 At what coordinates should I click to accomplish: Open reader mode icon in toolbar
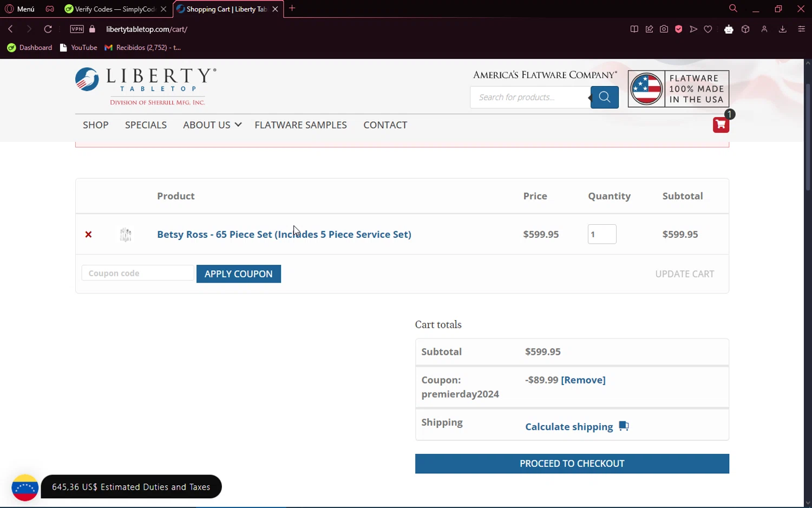click(634, 29)
